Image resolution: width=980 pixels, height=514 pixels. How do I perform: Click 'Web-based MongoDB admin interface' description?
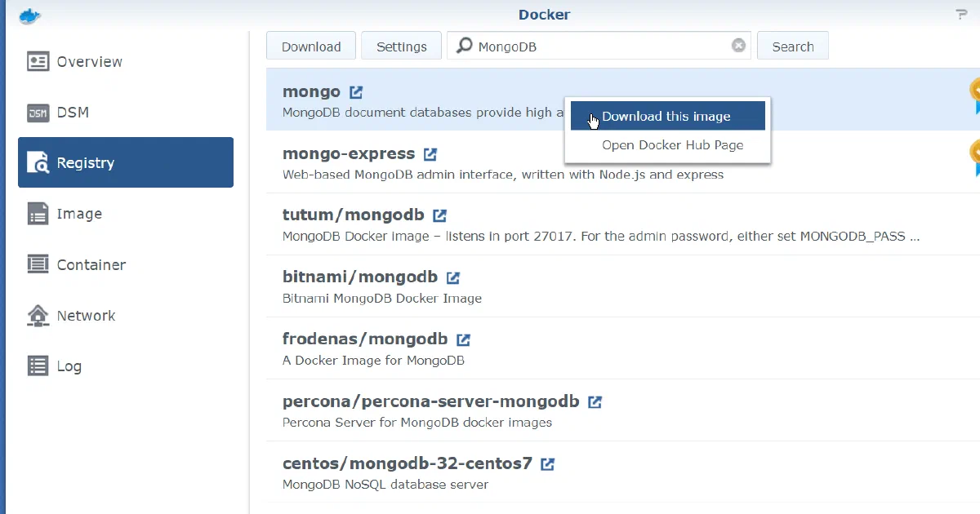[503, 175]
